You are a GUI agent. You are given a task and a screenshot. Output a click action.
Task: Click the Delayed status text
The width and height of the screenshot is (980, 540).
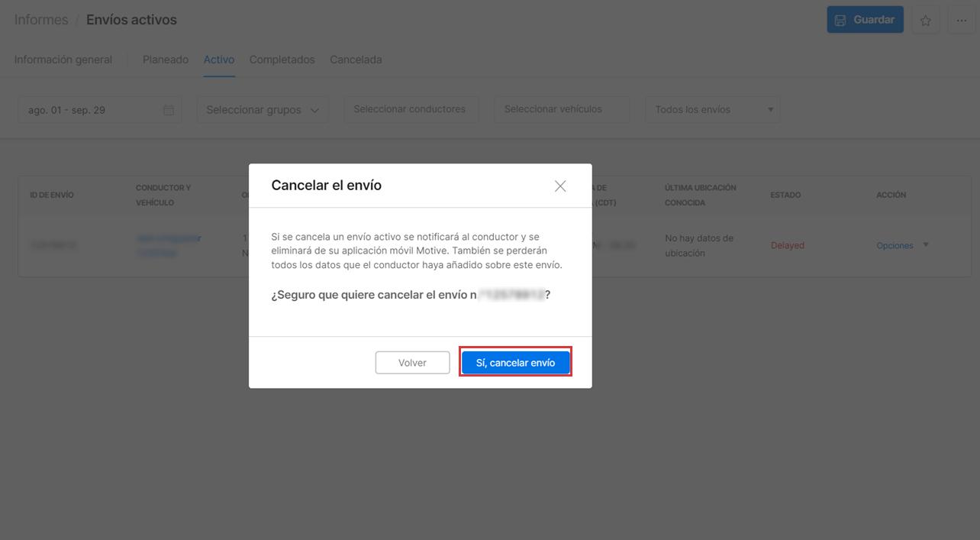(788, 246)
